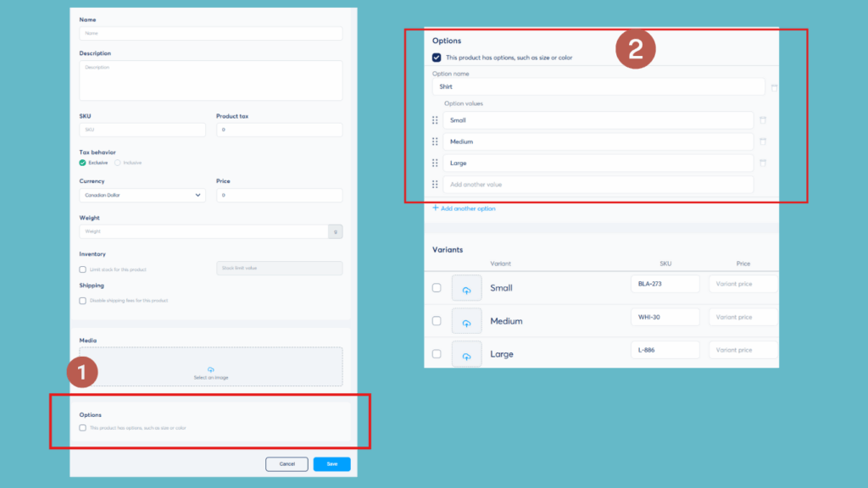Select the Small variant row checkbox
This screenshot has height=488, width=868.
click(x=437, y=287)
